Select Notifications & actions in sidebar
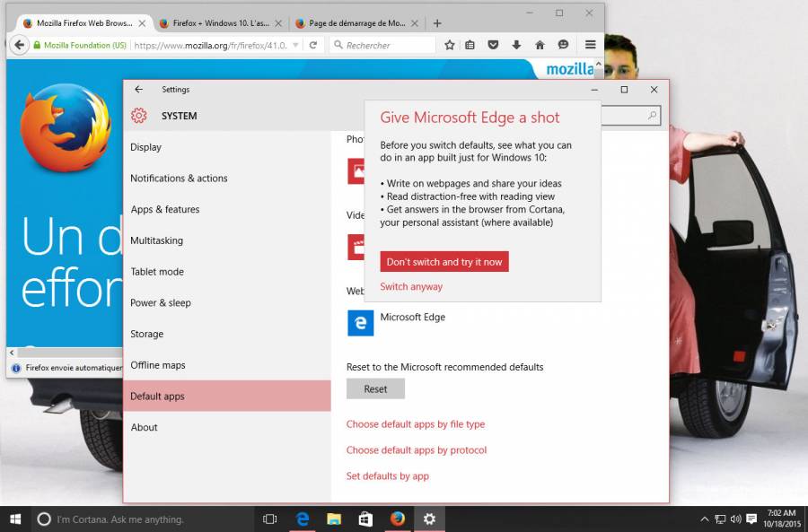Screen dimensions: 808x532 pos(179,179)
